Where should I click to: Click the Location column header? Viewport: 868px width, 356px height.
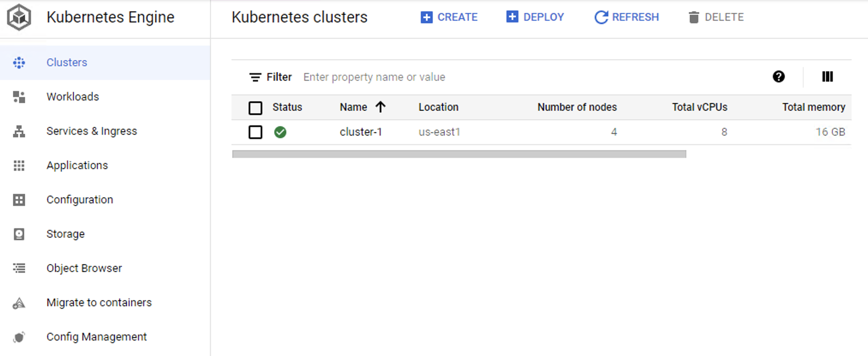point(438,107)
